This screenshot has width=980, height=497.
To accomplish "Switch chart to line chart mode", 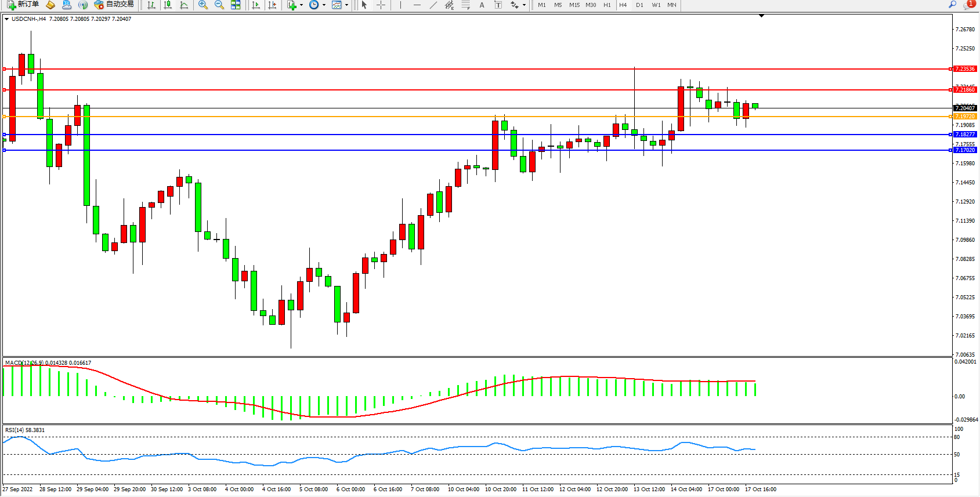I will (184, 5).
